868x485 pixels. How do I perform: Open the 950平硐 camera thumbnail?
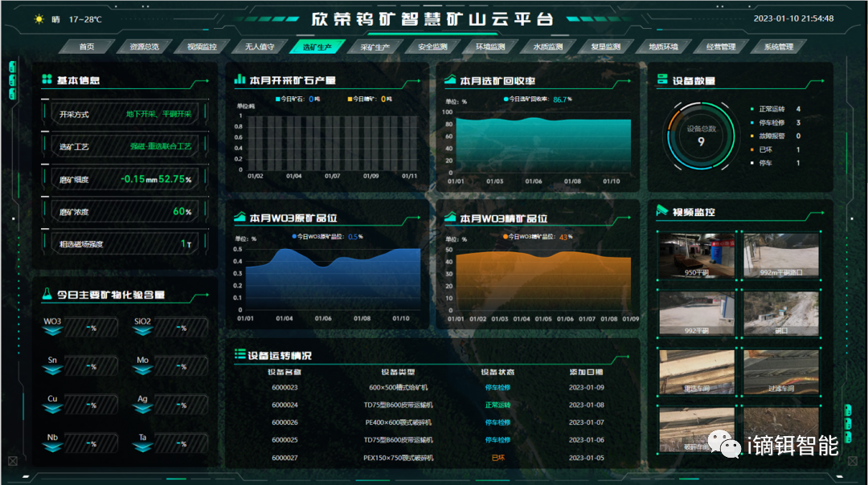point(696,255)
